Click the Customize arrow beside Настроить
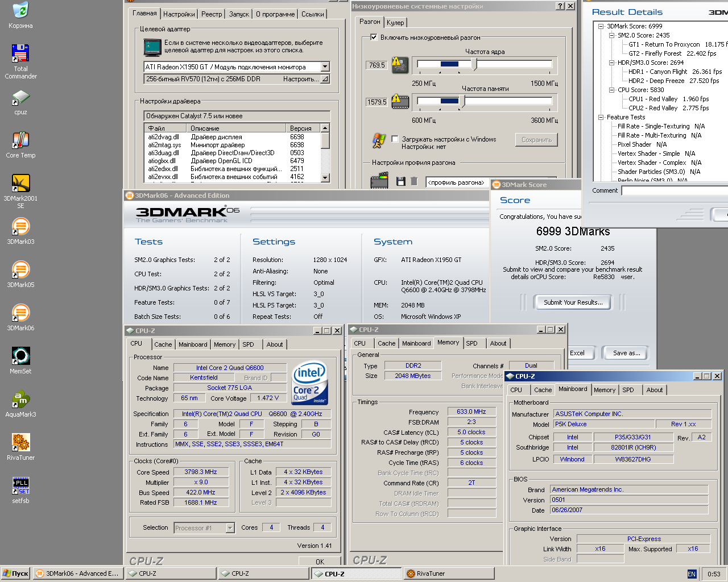 tap(325, 79)
